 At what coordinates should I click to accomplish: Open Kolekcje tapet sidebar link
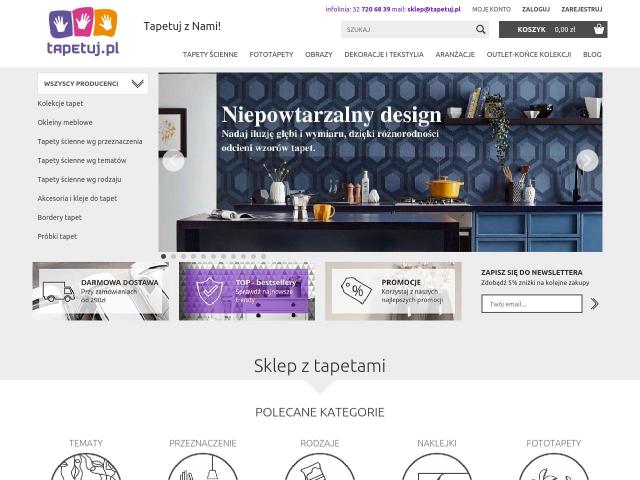tap(60, 103)
